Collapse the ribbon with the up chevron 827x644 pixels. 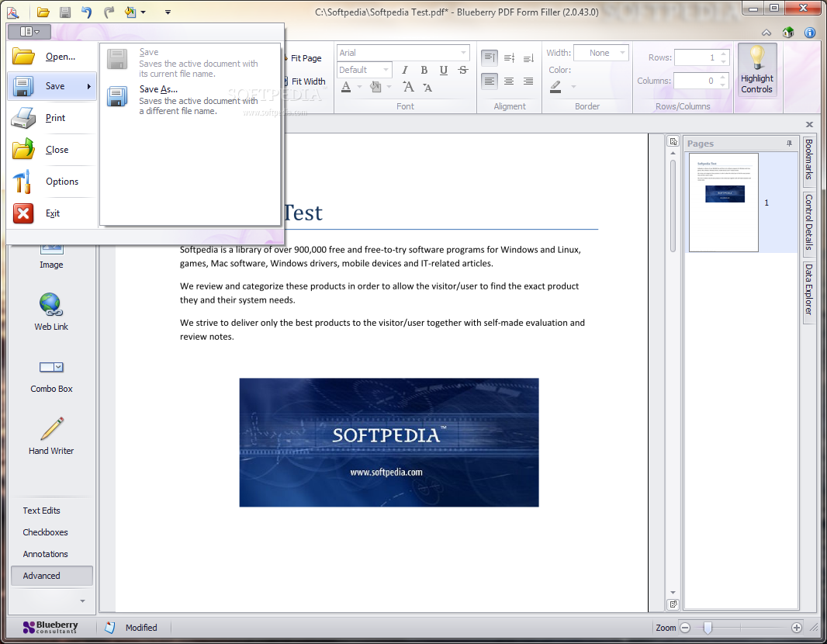766,33
